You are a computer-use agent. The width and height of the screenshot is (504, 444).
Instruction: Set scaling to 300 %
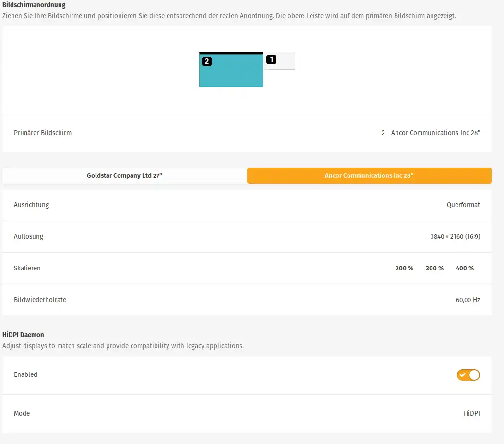click(434, 269)
